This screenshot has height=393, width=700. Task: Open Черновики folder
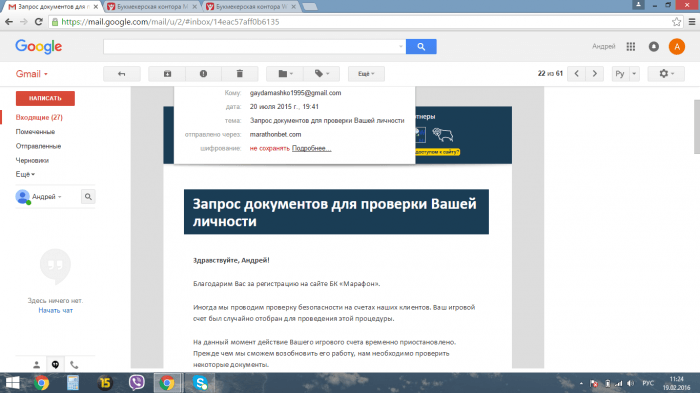[32, 160]
